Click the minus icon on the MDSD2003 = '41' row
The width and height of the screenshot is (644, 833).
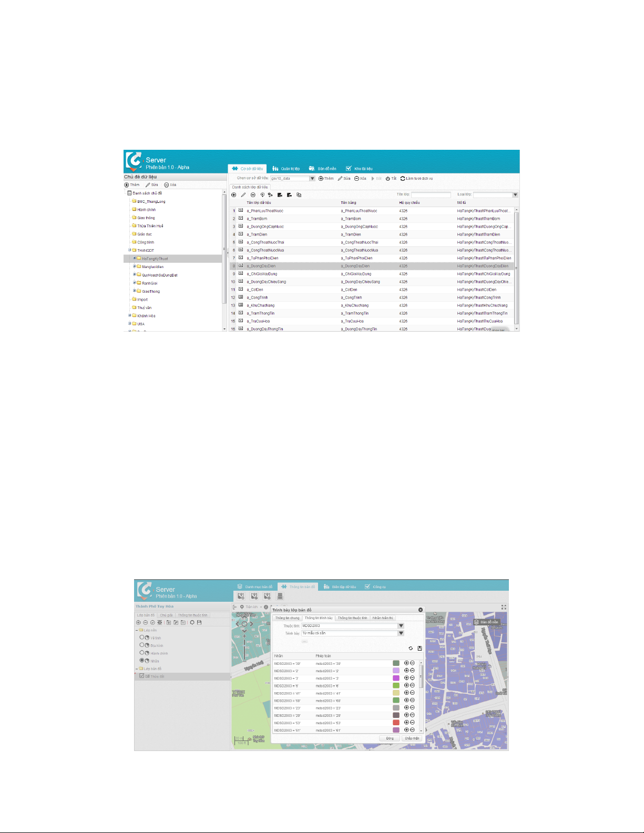[412, 693]
